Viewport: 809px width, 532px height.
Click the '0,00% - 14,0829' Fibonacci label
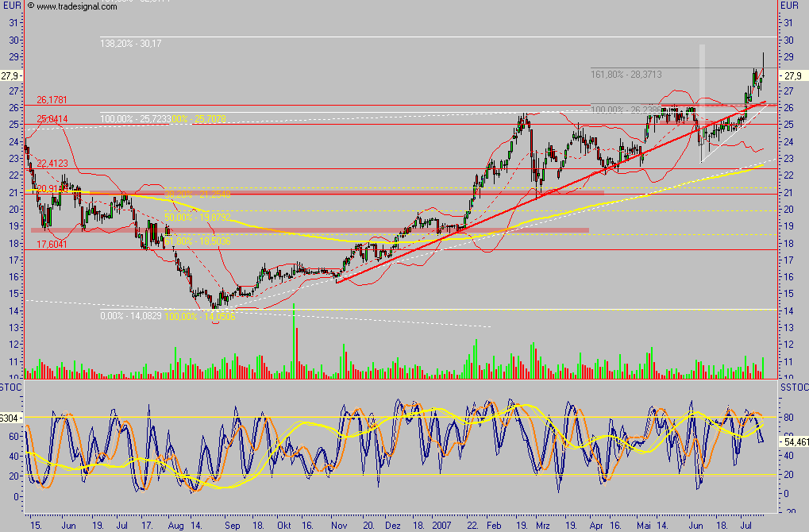click(130, 315)
